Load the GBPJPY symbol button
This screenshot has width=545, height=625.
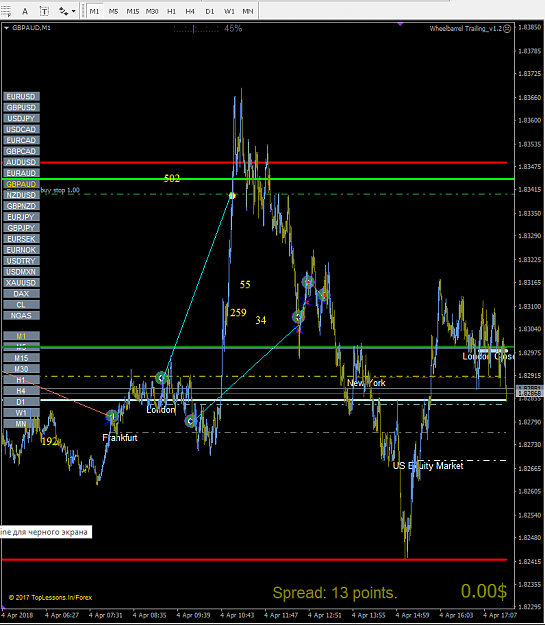click(x=21, y=228)
